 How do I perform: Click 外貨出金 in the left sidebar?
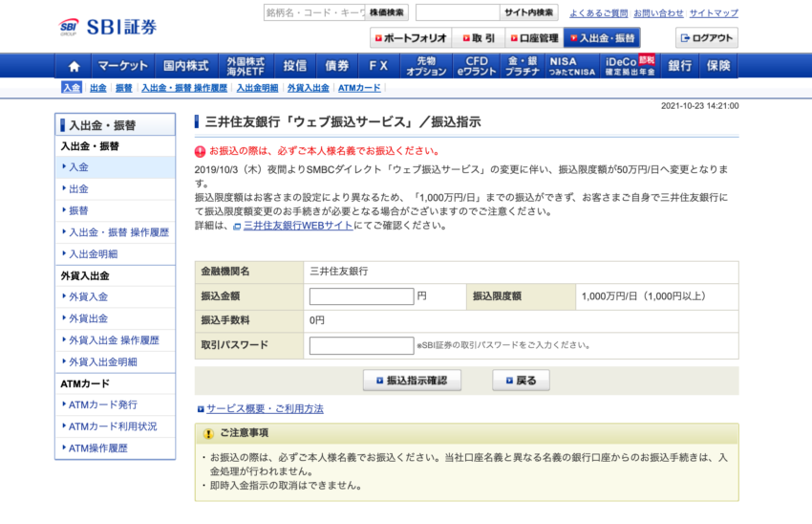[x=115, y=318]
